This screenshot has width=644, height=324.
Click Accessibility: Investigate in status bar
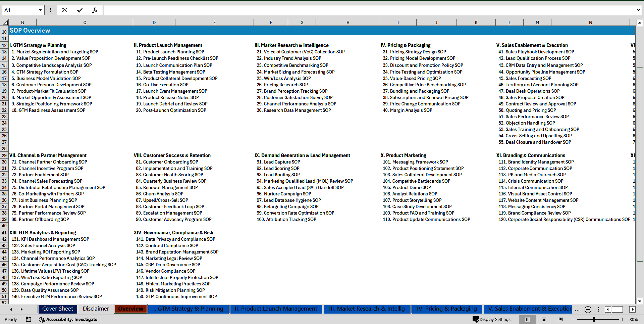(x=68, y=319)
